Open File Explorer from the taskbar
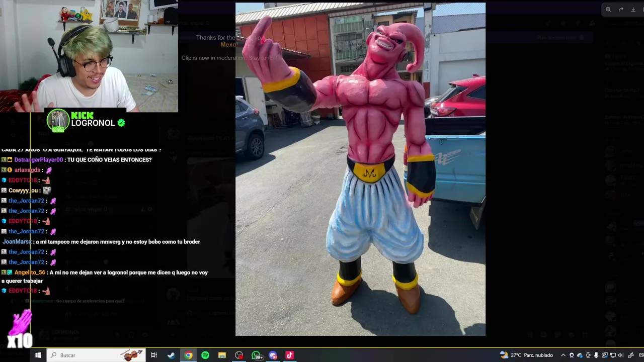Screen dimensions: 644x362 coord(222,355)
